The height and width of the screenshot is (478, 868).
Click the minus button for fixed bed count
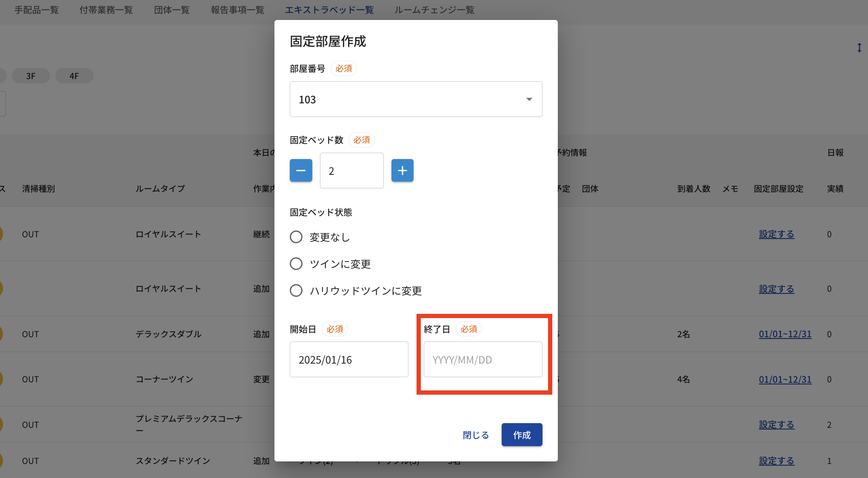pos(301,171)
